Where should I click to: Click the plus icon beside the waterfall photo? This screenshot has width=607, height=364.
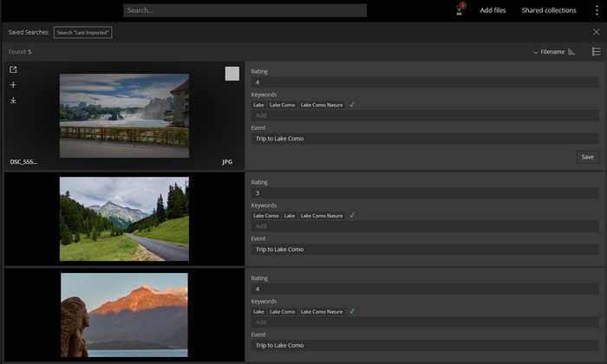coord(13,85)
